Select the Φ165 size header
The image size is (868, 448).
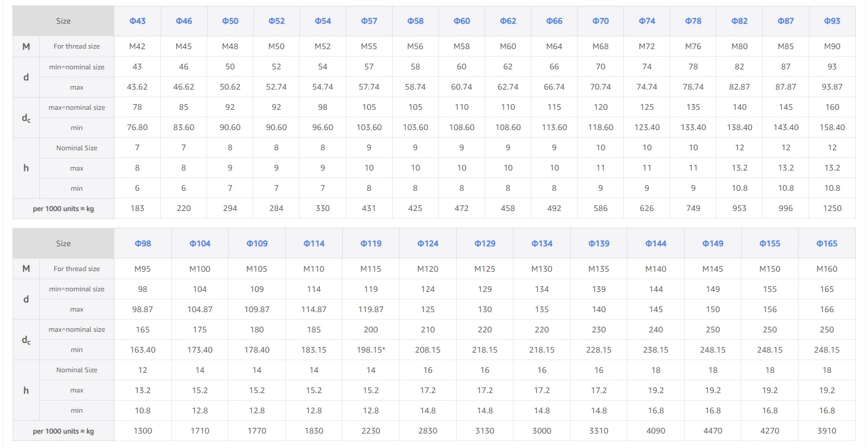[x=827, y=243]
